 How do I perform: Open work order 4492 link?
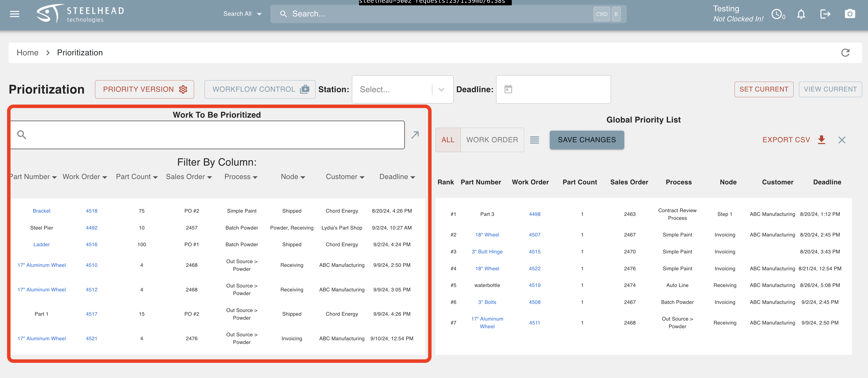click(x=91, y=228)
